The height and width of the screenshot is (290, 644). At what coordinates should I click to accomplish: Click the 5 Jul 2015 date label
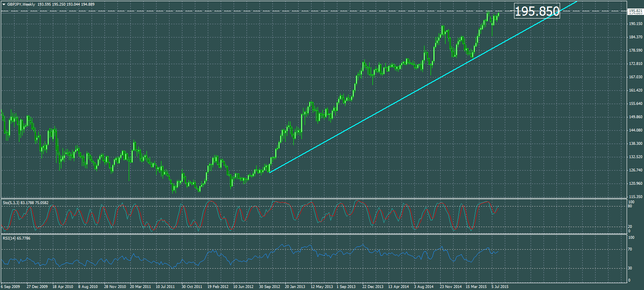500,287
